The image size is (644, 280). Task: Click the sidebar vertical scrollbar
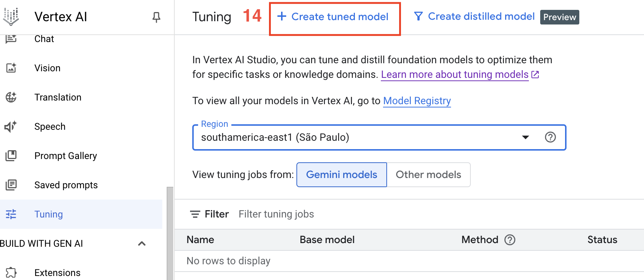tap(170, 233)
